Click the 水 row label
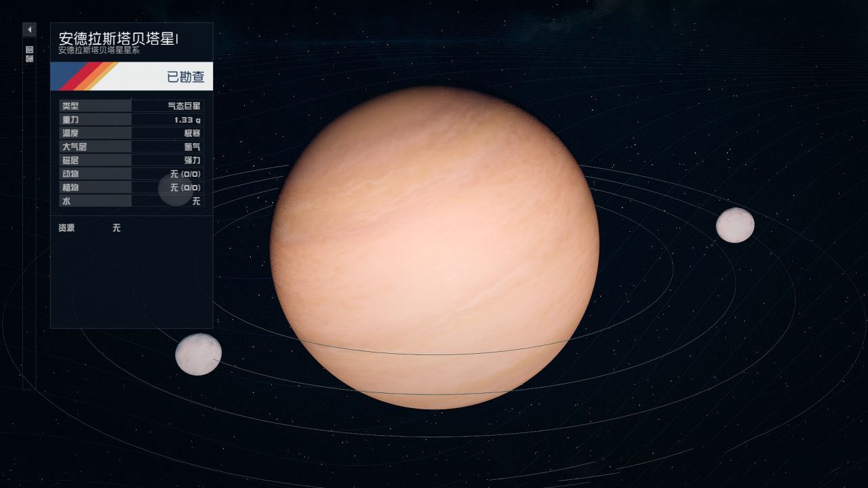The image size is (868, 488). click(x=66, y=201)
